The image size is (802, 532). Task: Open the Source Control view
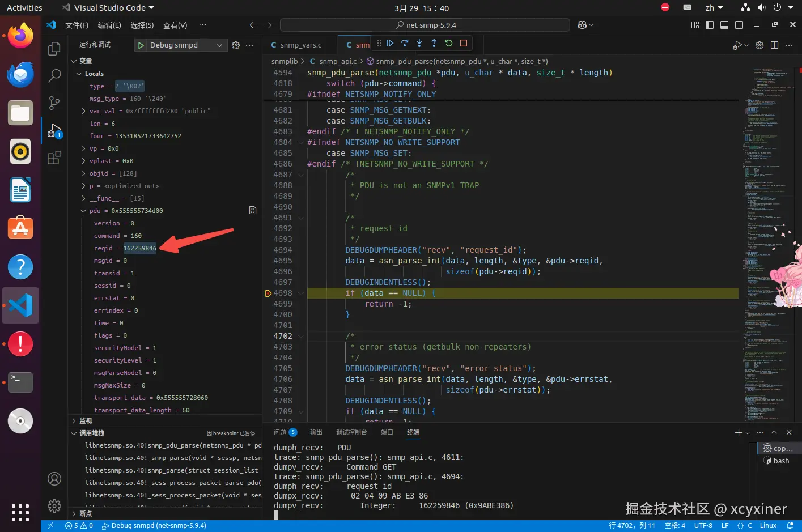coord(54,103)
